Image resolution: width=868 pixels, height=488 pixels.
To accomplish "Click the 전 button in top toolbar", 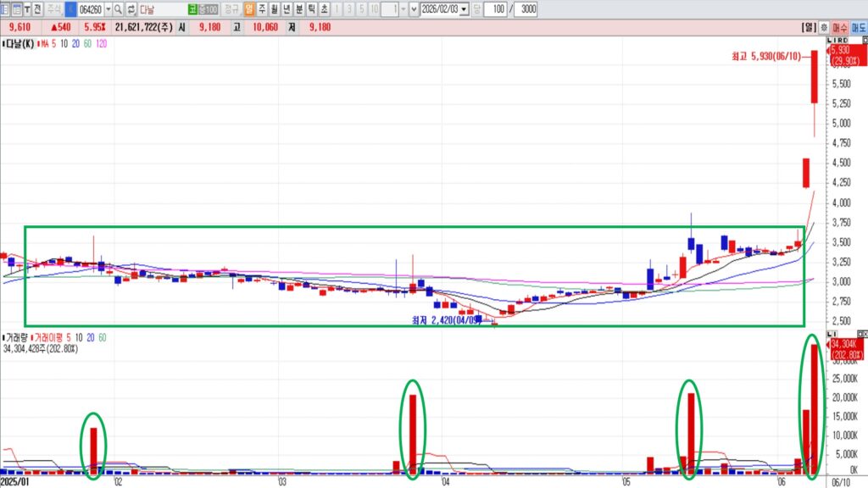I will [x=37, y=9].
